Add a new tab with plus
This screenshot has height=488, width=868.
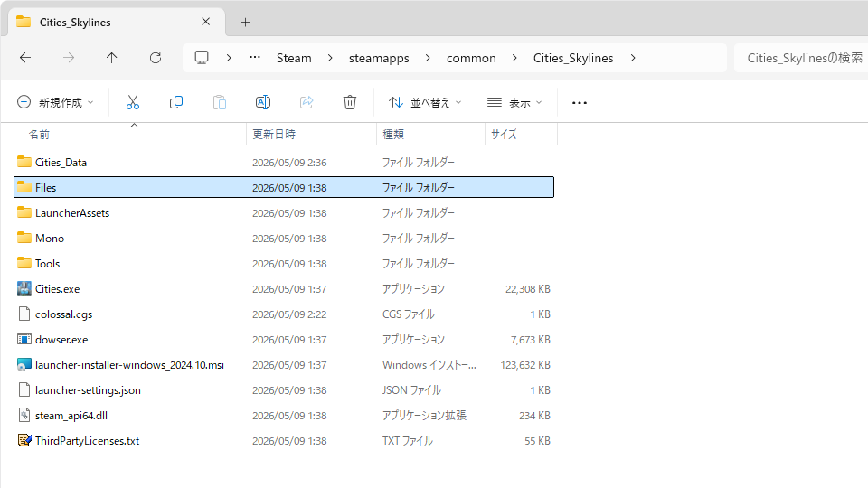[x=245, y=22]
